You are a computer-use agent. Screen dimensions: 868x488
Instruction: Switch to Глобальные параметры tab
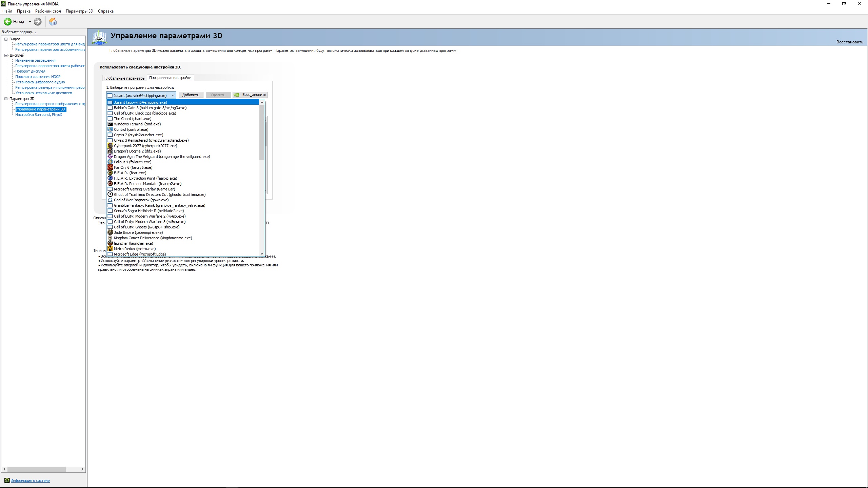click(x=124, y=78)
